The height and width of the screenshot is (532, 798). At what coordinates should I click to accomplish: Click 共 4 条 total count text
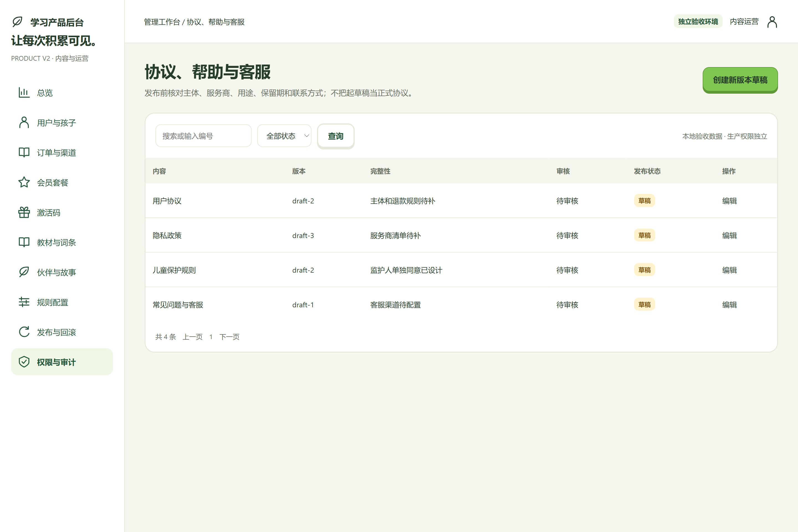pos(166,337)
